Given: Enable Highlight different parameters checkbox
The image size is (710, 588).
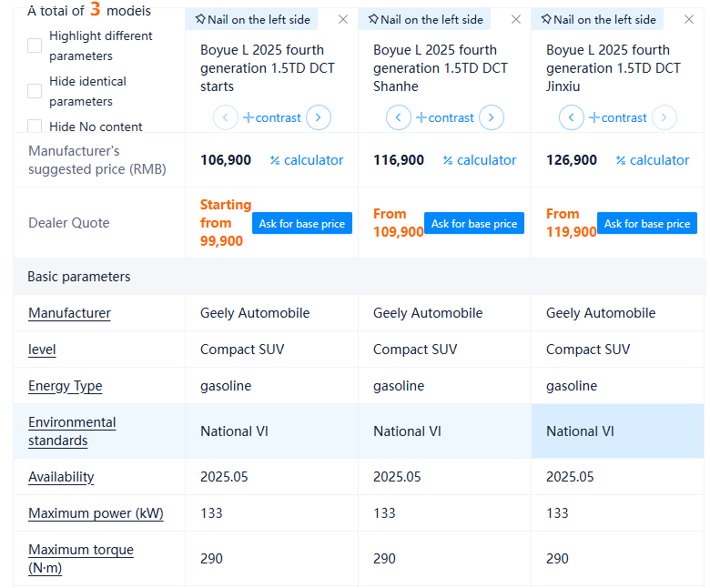Looking at the screenshot, I should click(x=35, y=46).
